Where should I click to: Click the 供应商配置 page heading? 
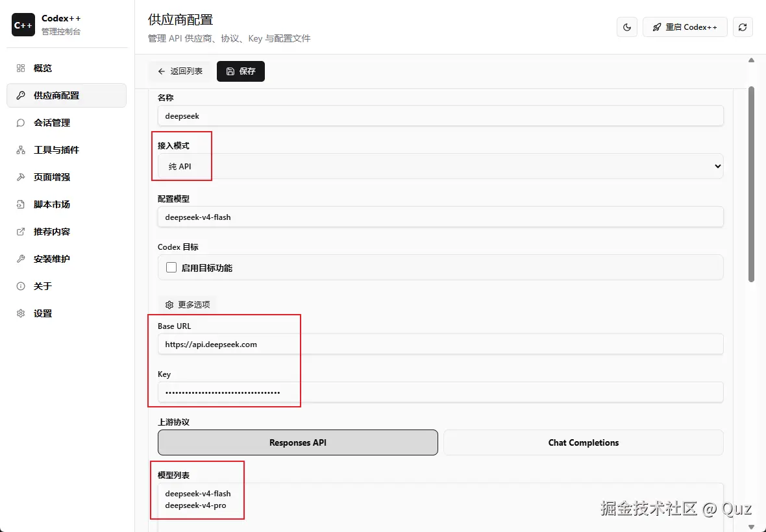[180, 20]
